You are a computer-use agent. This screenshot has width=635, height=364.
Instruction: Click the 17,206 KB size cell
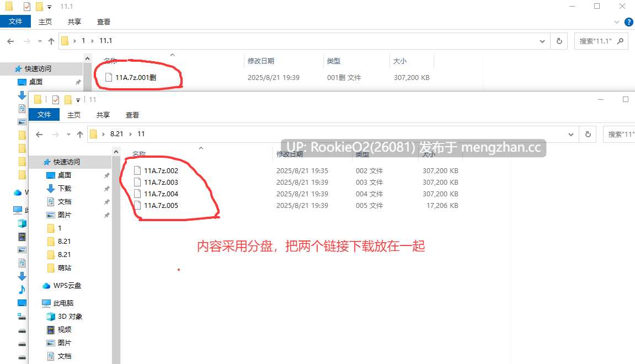tap(442, 205)
